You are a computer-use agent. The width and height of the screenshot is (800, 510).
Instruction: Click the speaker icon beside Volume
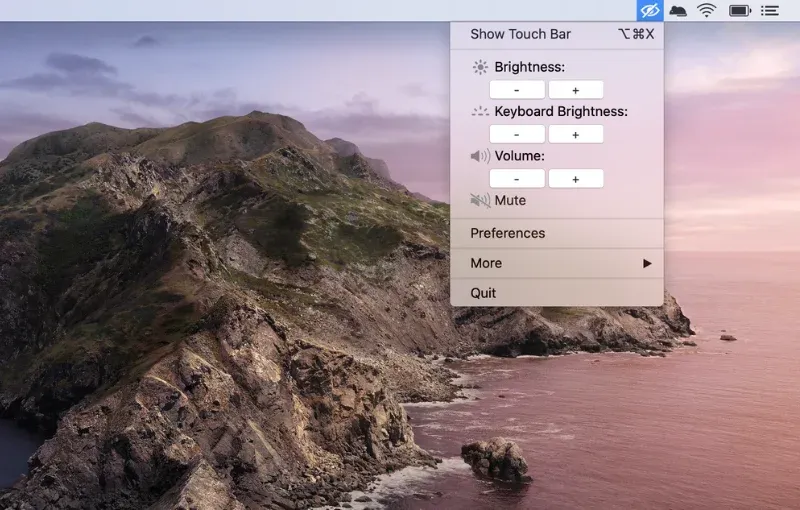480,156
